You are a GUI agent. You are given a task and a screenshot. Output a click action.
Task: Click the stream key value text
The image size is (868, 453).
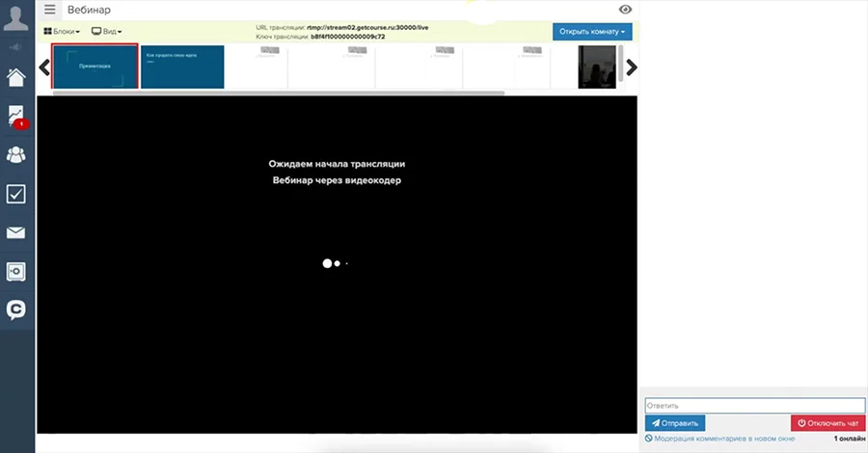pos(347,37)
